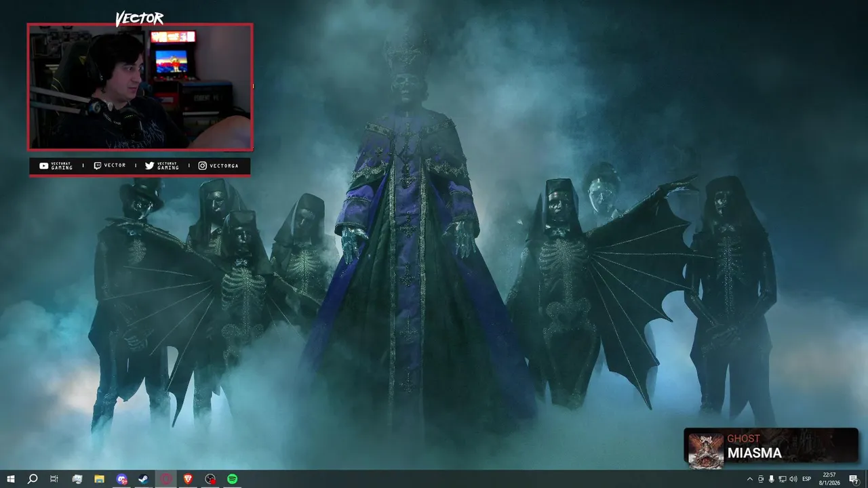868x488 pixels.
Task: Open OBS Studio from the taskbar
Action: click(211, 479)
